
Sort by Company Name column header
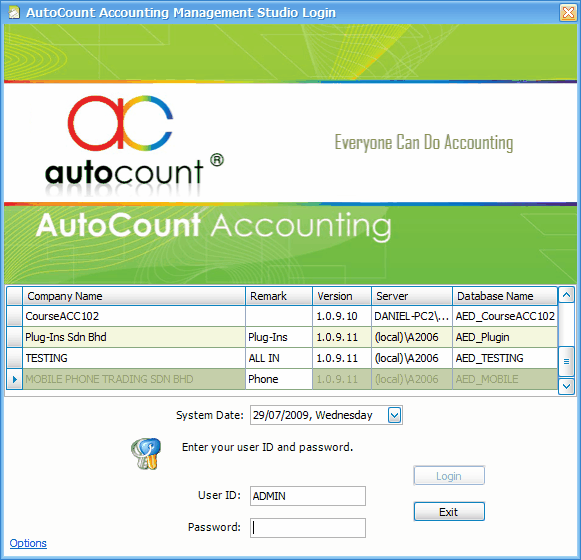point(134,296)
